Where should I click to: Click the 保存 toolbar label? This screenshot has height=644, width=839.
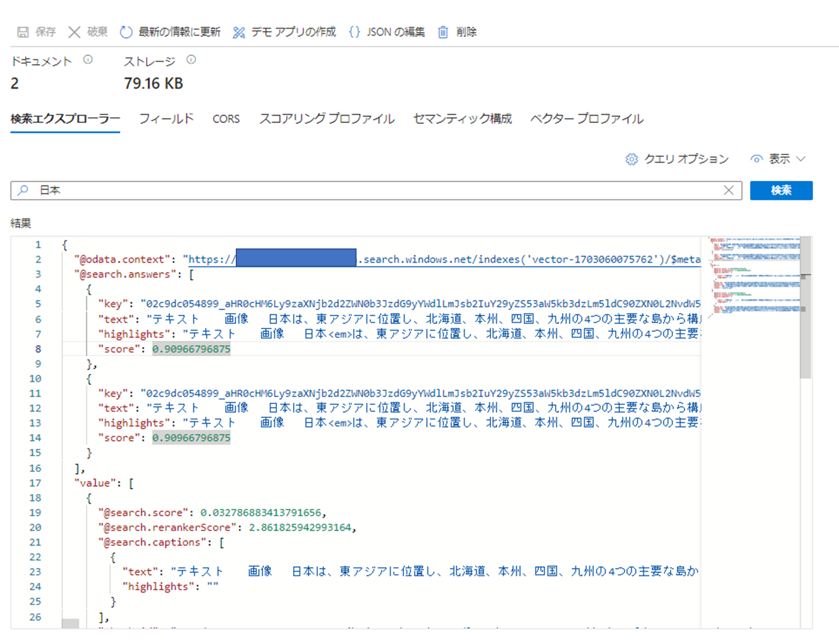tap(46, 32)
